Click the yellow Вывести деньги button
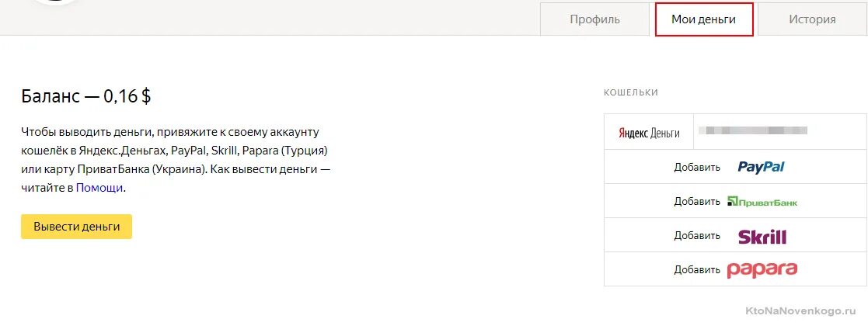Screen dimensions: 868x326 [76, 227]
